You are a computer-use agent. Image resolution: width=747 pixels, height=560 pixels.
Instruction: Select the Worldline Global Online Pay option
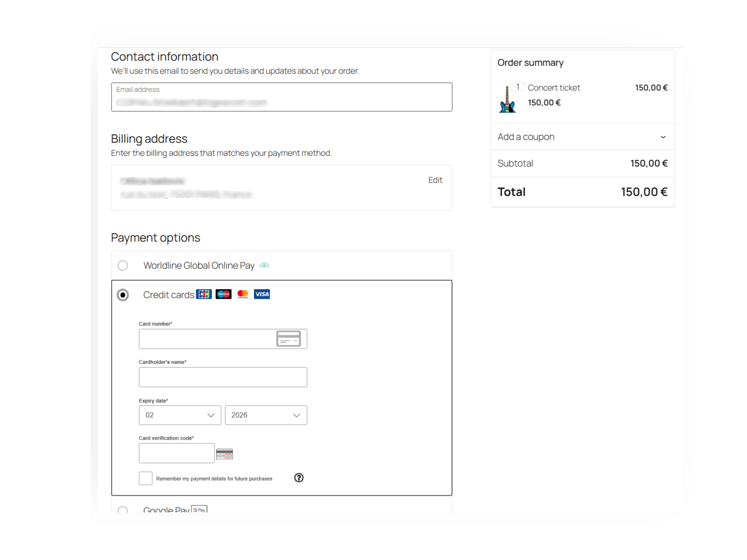coord(123,265)
